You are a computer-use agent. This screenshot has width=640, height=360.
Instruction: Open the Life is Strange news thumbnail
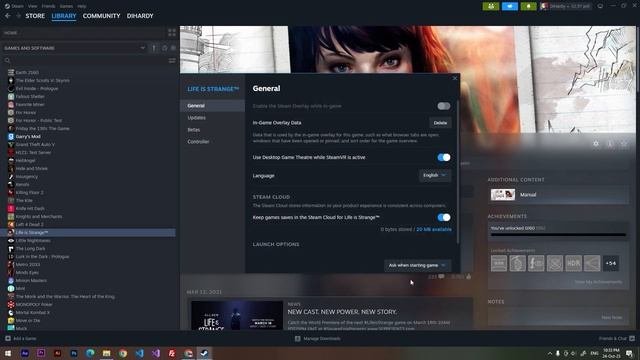237,315
